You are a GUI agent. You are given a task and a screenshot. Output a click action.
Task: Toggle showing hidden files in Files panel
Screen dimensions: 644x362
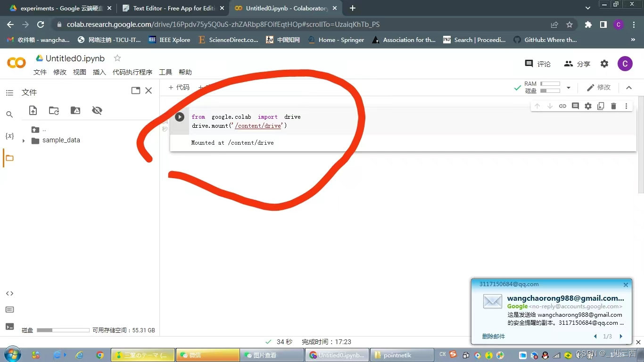click(97, 110)
